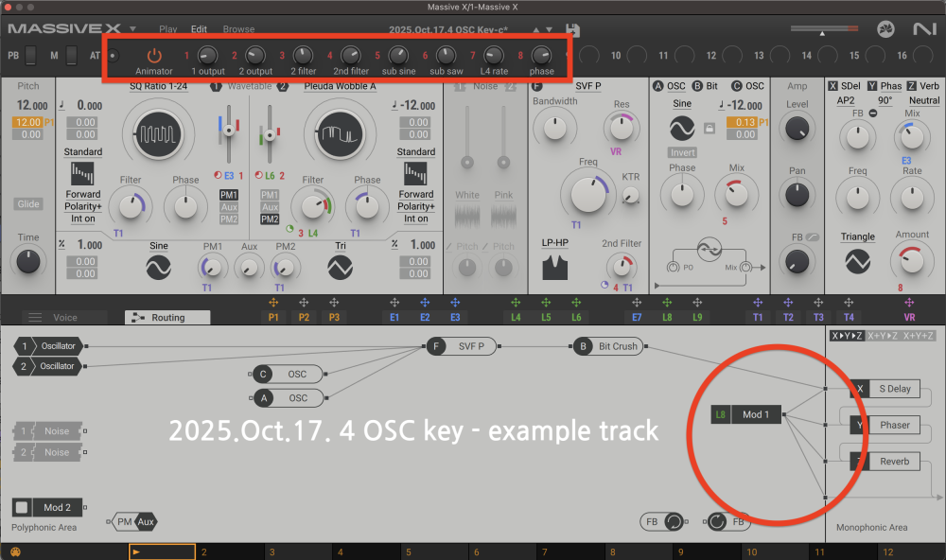This screenshot has width=946, height=560.
Task: Select the P1 modulator slot
Action: (x=273, y=318)
